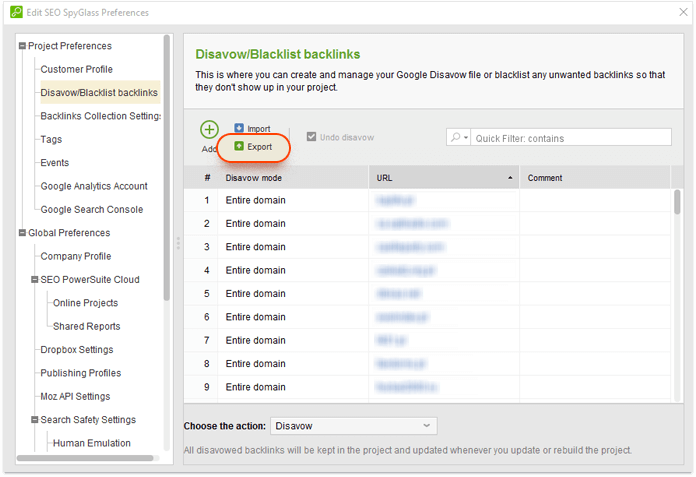
Task: Select Customer Profile in the tree
Action: [x=76, y=69]
